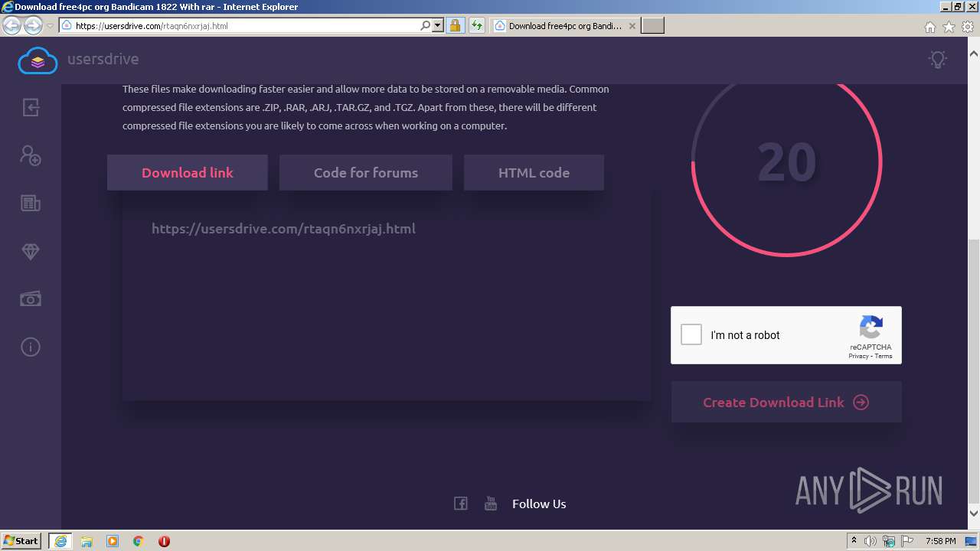Click the 7:58 PM system clock

tap(940, 541)
